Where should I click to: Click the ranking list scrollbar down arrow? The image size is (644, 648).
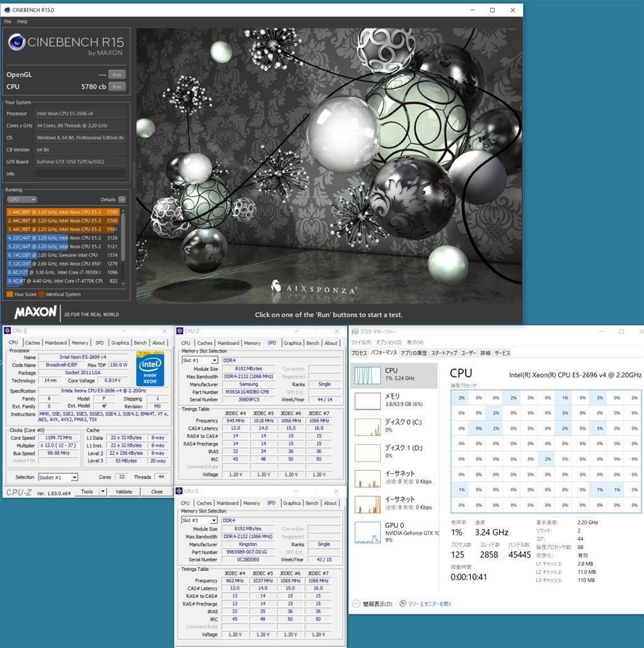click(123, 284)
